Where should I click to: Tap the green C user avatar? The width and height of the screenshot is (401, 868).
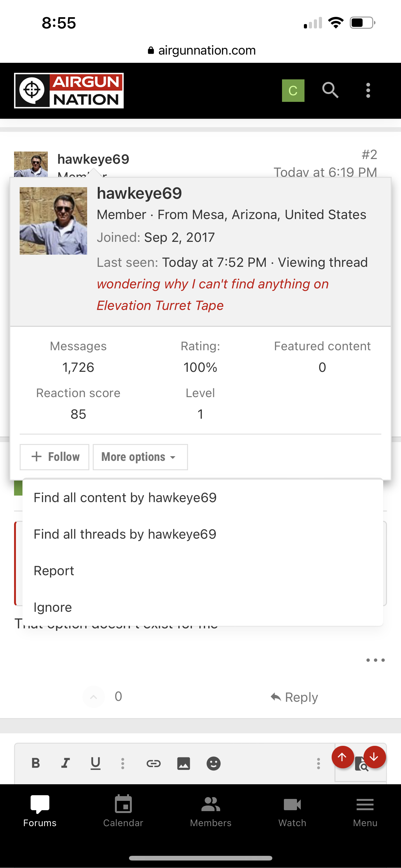point(293,90)
